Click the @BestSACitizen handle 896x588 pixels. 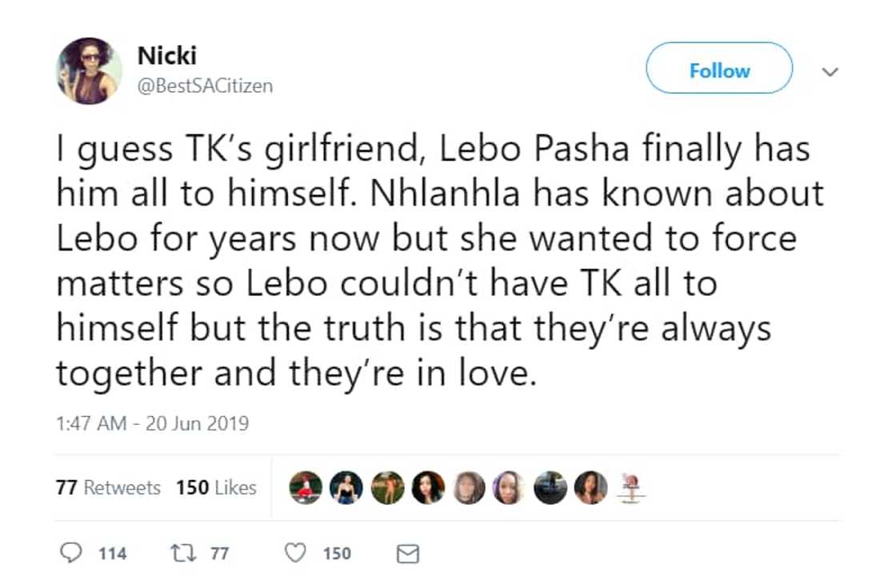click(x=205, y=86)
